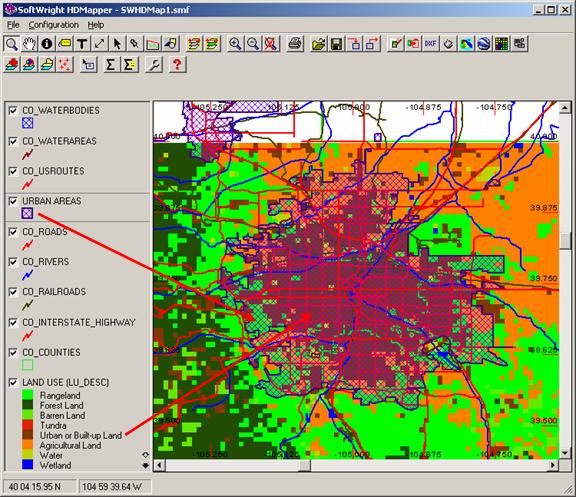Uncheck the LAND USE (LU_DESC) layer
Screen dimensions: 576x497
click(13, 383)
